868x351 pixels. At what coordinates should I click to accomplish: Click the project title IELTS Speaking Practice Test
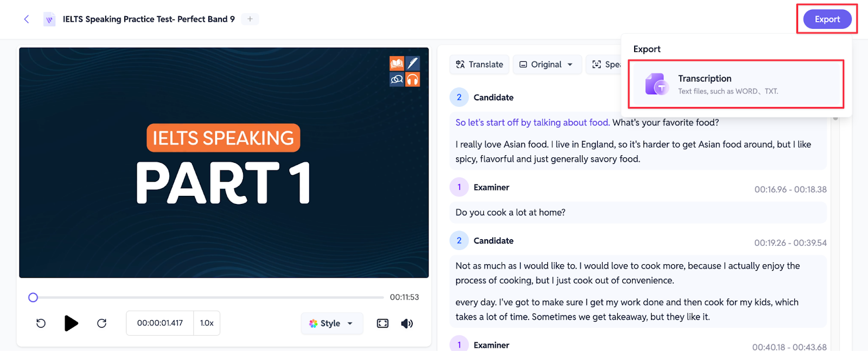149,19
